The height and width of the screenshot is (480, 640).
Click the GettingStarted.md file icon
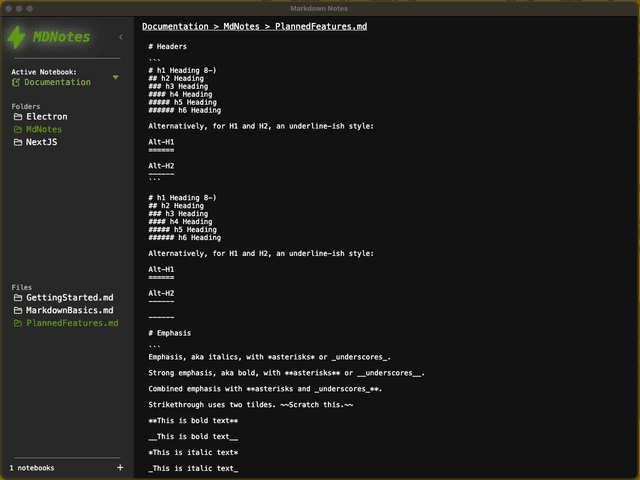(x=17, y=298)
